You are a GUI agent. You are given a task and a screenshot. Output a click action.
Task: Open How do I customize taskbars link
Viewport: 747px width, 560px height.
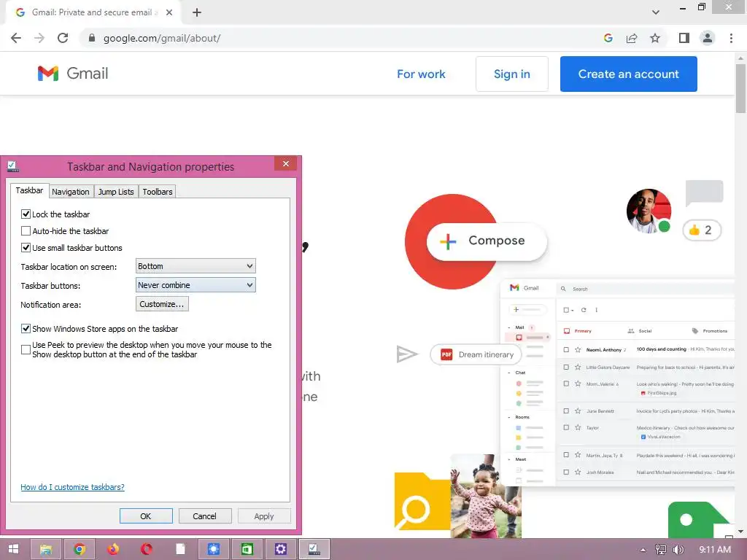point(72,487)
